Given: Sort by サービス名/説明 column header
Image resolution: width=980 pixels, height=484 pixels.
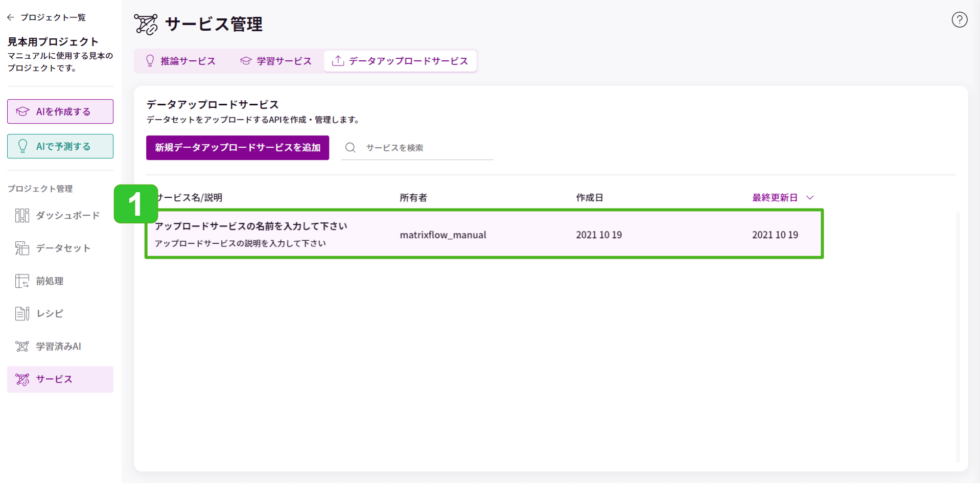Looking at the screenshot, I should pyautogui.click(x=190, y=198).
